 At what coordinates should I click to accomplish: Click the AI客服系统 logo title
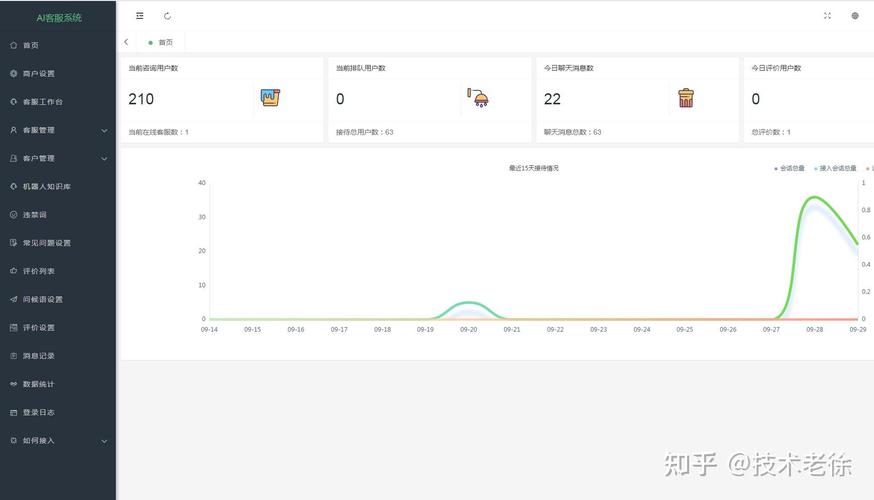[58, 17]
